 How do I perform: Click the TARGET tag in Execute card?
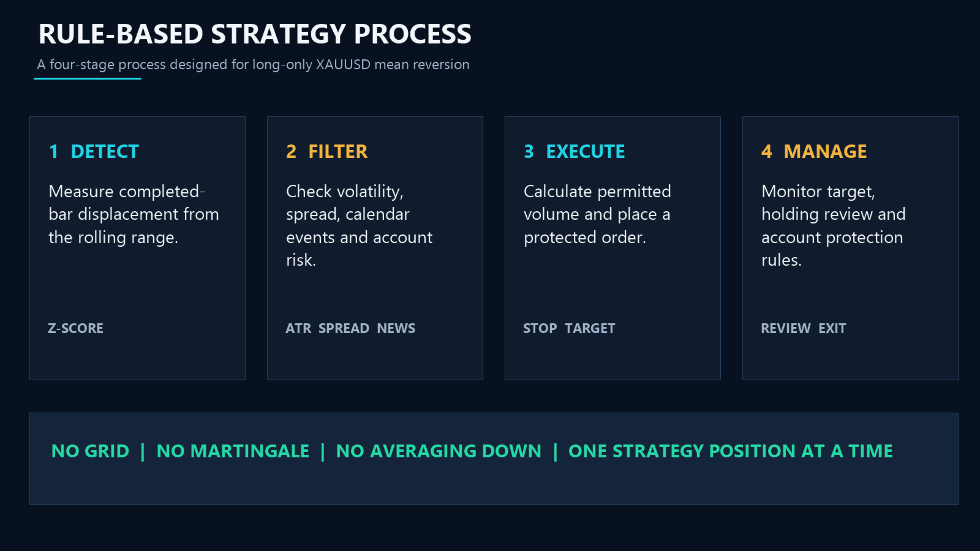[590, 328]
